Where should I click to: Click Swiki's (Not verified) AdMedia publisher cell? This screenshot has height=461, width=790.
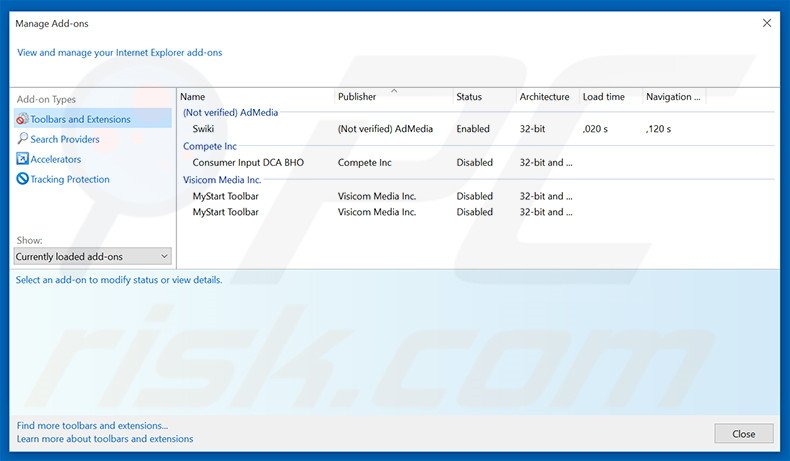tap(385, 128)
